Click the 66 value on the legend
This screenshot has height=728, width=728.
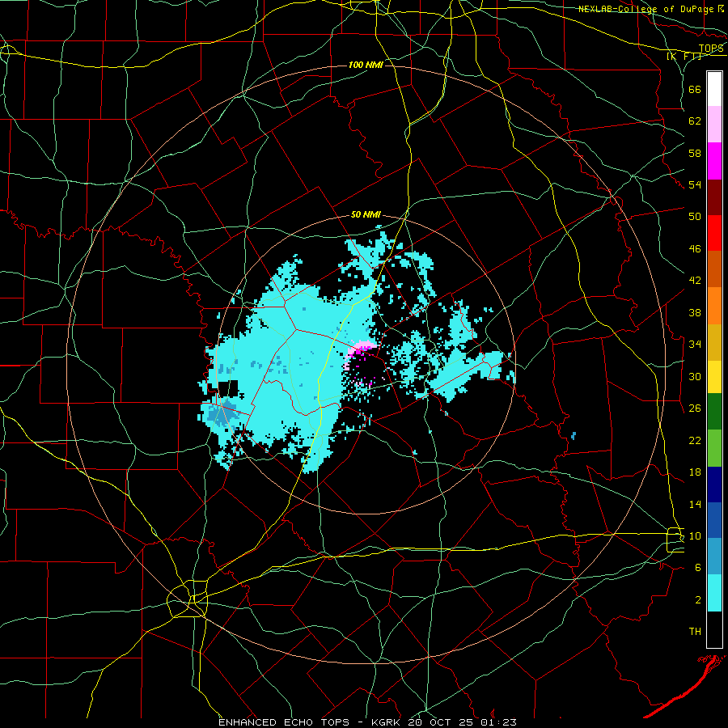(x=695, y=89)
